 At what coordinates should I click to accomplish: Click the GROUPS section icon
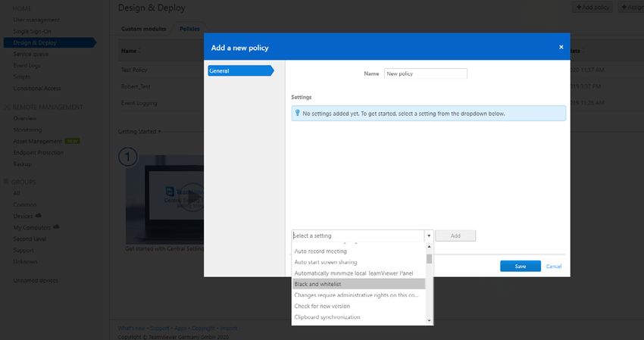pyautogui.click(x=6, y=182)
